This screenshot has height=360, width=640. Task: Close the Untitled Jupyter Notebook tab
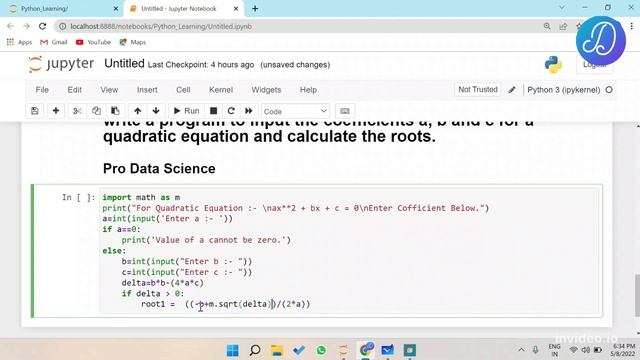(236, 9)
